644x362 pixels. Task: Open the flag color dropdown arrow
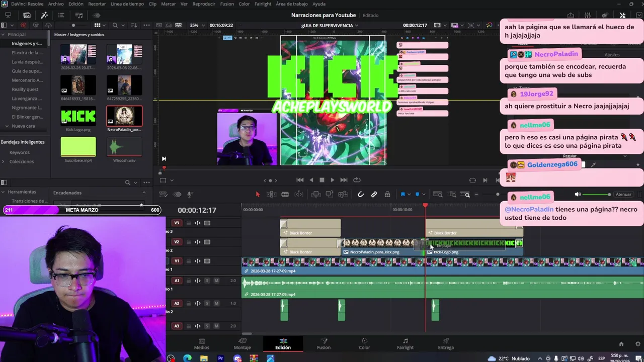click(409, 195)
